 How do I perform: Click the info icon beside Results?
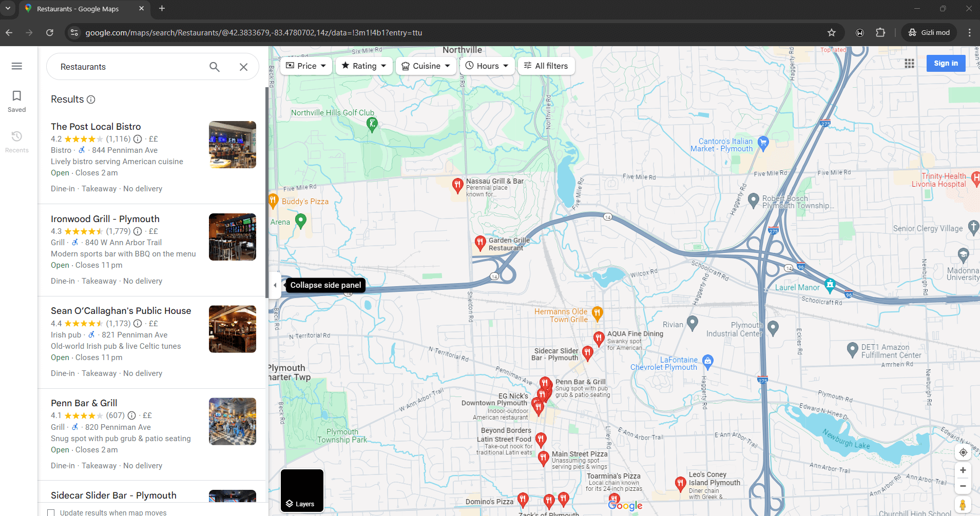(x=91, y=100)
